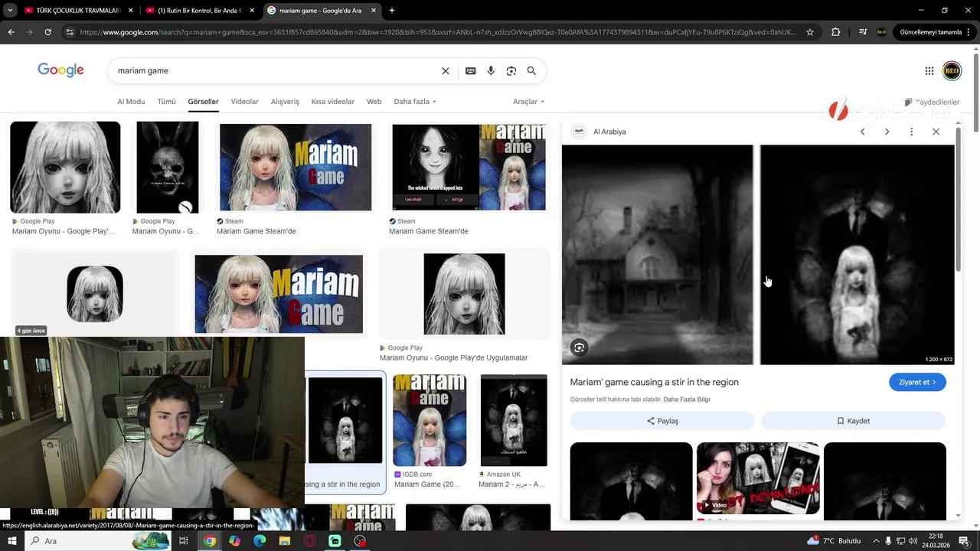Open IGDB.com Mariam Game thumbnail
980x551 pixels.
430,420
